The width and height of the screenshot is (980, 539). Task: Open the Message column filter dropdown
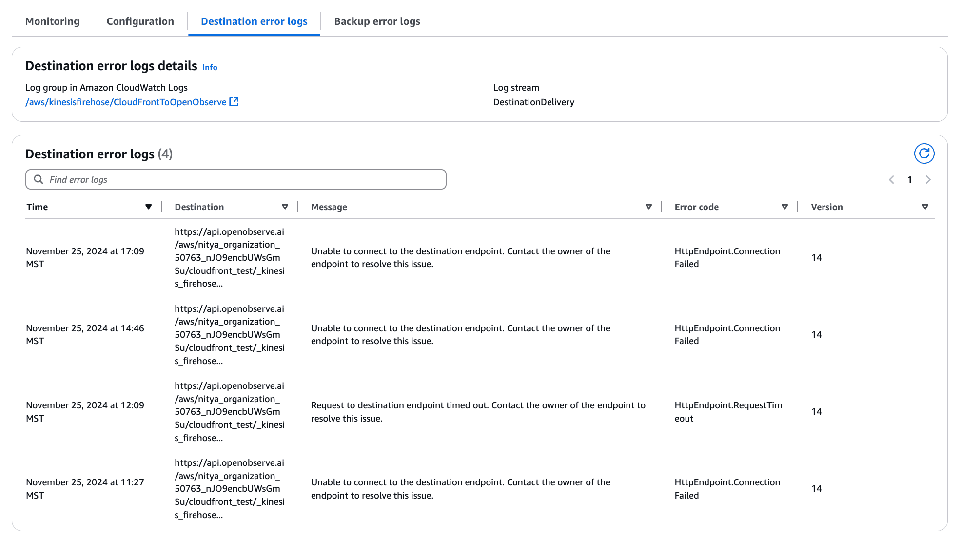[648, 207]
